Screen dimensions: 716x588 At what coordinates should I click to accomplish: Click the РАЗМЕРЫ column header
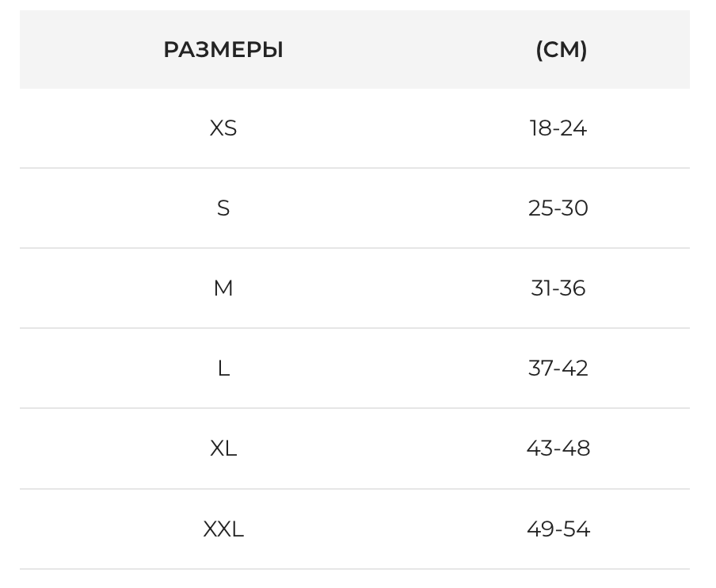click(223, 50)
